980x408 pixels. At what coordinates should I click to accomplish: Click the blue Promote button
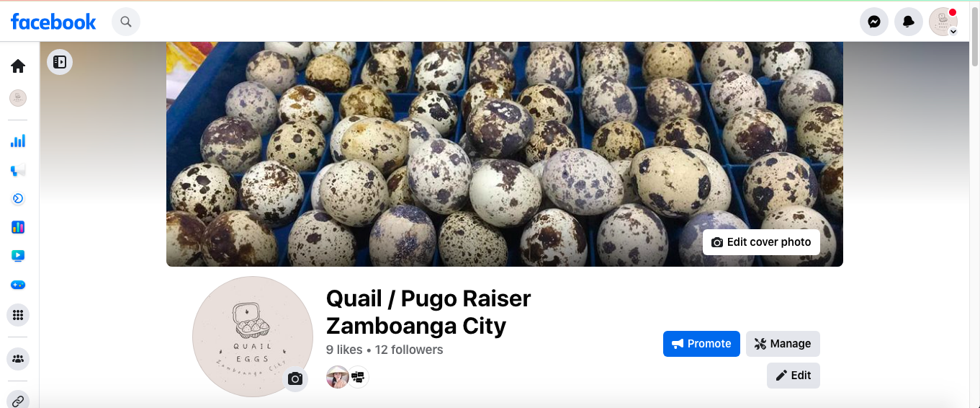701,344
